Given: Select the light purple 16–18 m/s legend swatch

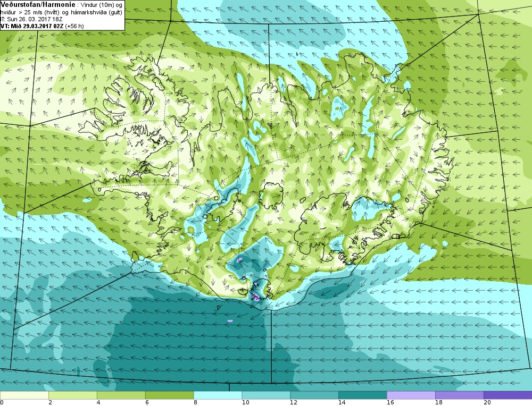Looking at the screenshot, I should click(411, 395).
